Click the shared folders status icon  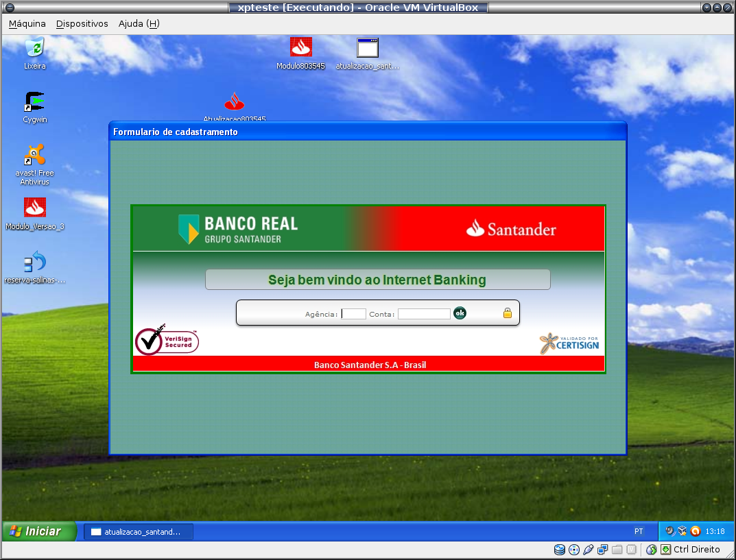pyautogui.click(x=617, y=550)
